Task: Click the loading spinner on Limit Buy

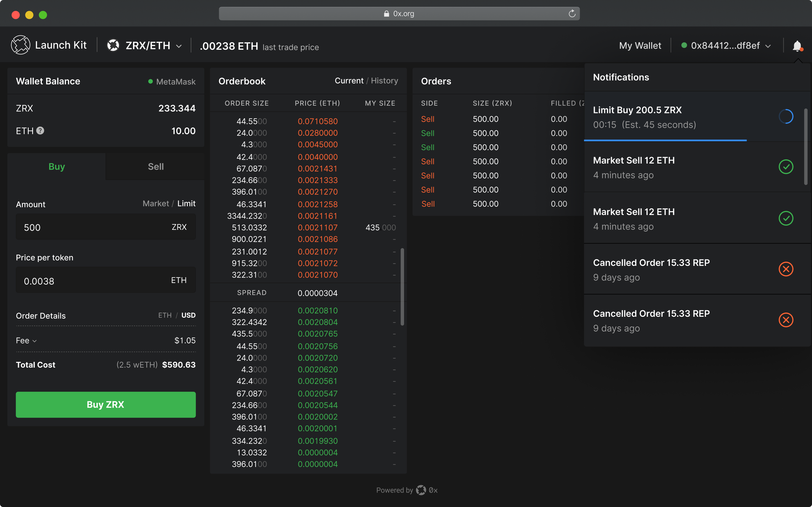Action: click(x=786, y=117)
